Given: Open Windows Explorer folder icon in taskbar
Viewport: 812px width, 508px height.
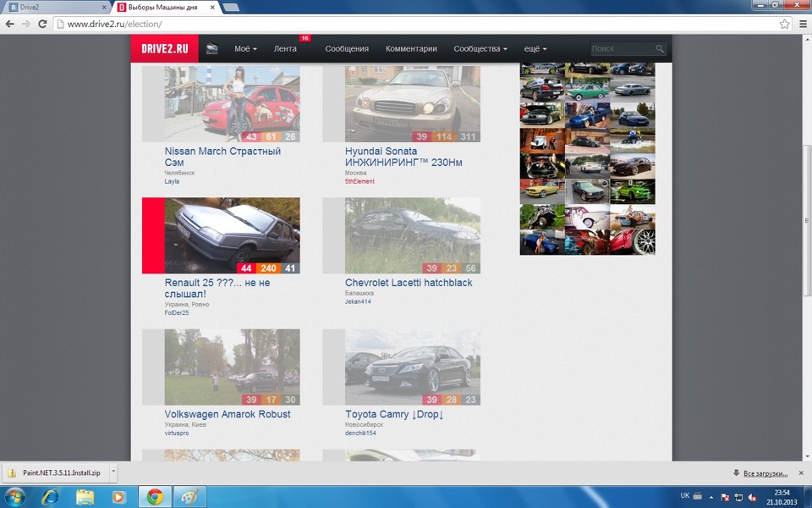Looking at the screenshot, I should [85, 497].
